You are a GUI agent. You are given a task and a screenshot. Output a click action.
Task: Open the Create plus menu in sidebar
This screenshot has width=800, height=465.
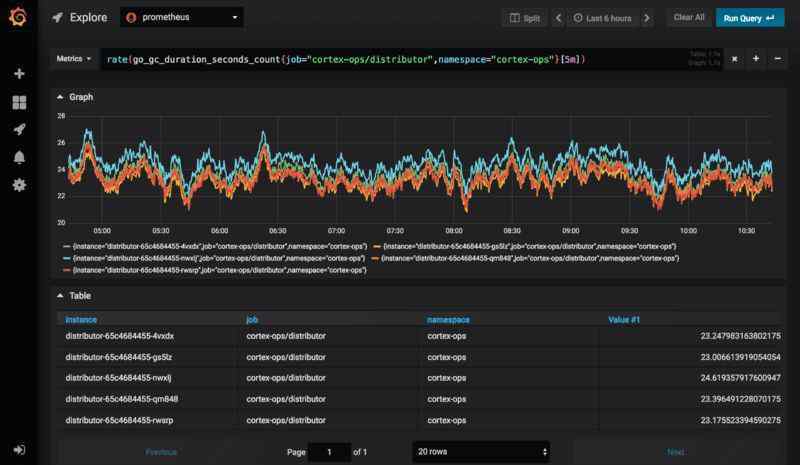point(18,74)
